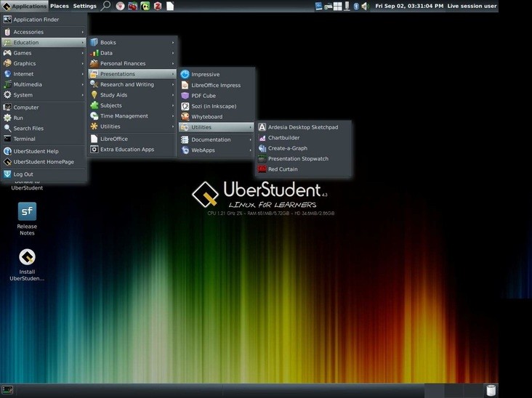532x398 pixels.
Task: Open the UberStudent HomePage link
Action: 44,161
